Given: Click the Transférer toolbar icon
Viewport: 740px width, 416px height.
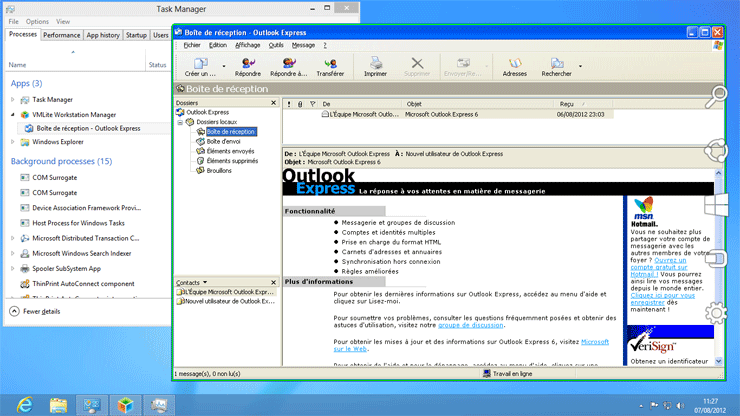Looking at the screenshot, I should pyautogui.click(x=330, y=66).
